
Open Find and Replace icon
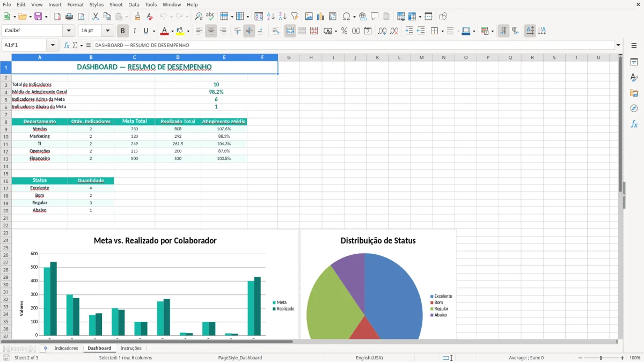(199, 17)
